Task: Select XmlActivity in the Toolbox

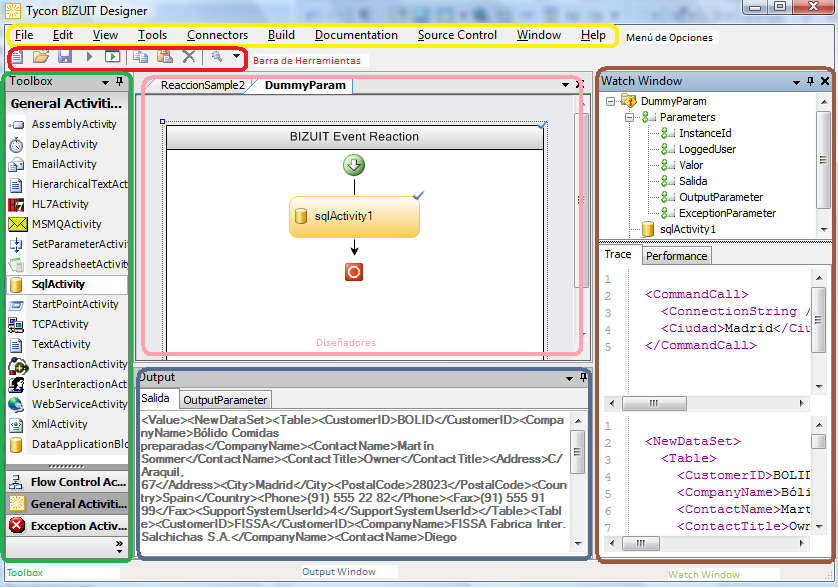Action: 68,424
